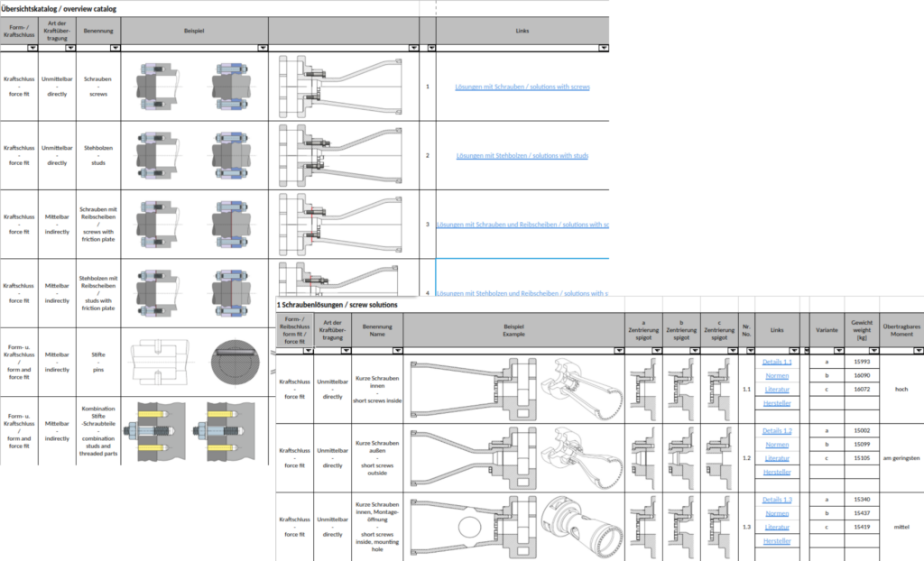Click Normen link in row 1.1
This screenshot has height=561, width=924.
pyautogui.click(x=777, y=375)
